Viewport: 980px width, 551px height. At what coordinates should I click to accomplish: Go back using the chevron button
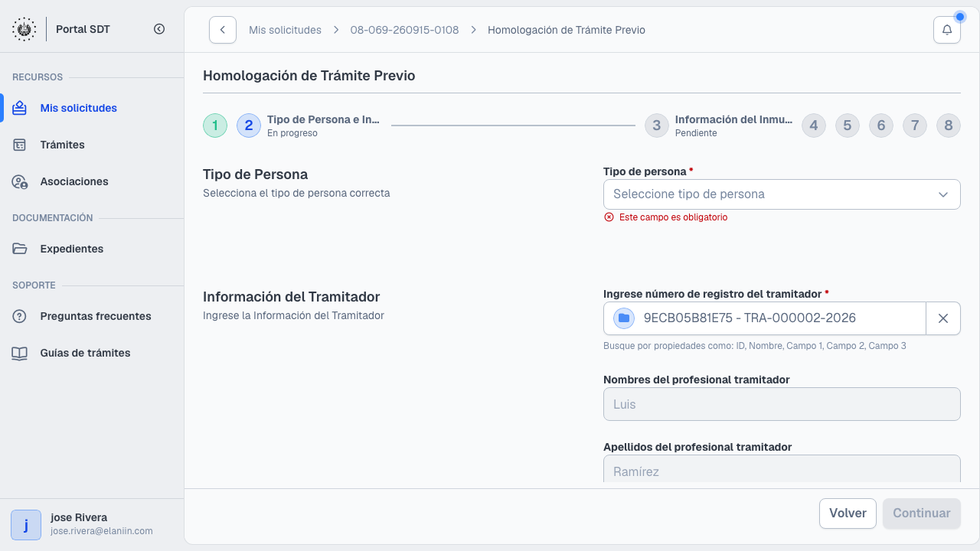(x=223, y=30)
